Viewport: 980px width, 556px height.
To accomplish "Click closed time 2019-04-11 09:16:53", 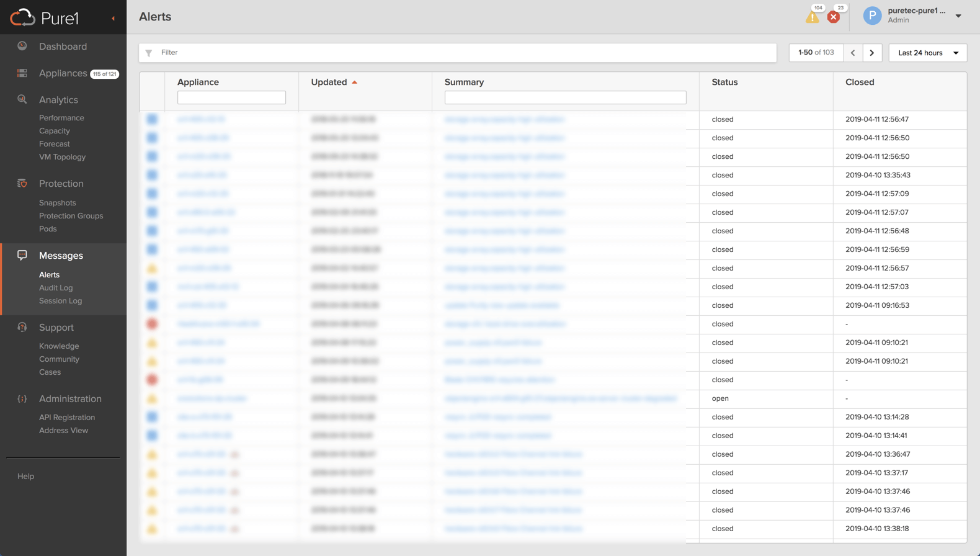I will point(877,305).
